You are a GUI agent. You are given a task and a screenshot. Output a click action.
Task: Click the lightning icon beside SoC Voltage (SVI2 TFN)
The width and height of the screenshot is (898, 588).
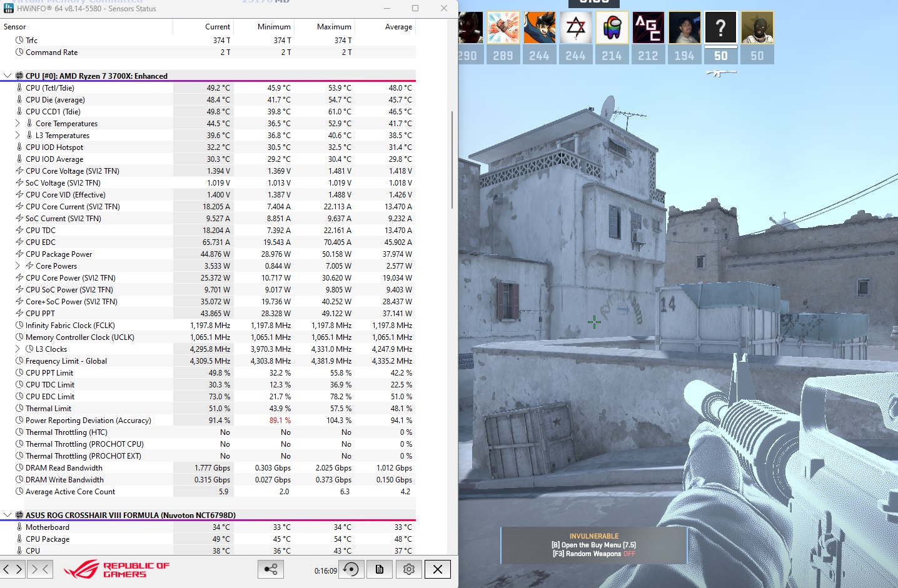click(19, 183)
